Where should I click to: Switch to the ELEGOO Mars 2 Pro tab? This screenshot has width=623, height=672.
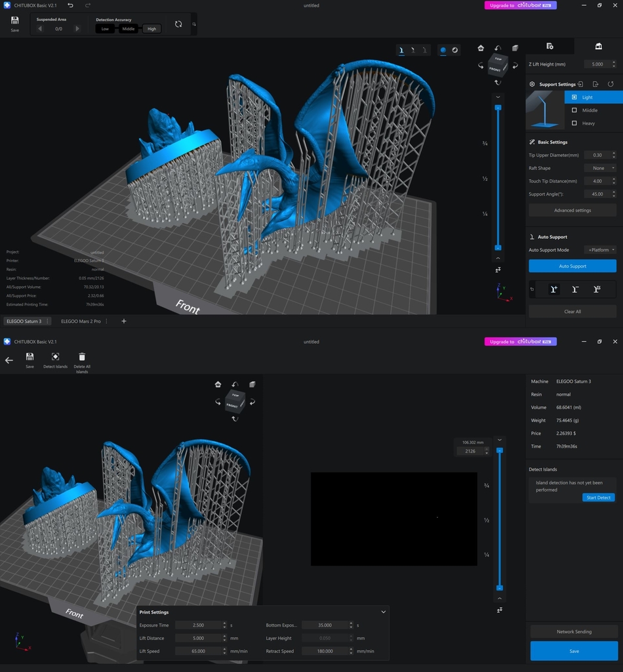pyautogui.click(x=82, y=321)
